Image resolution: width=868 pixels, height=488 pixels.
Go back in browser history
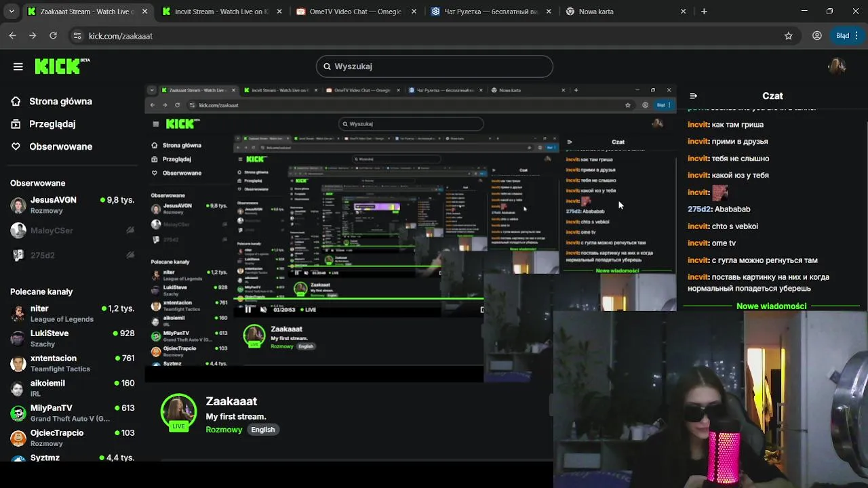12,36
